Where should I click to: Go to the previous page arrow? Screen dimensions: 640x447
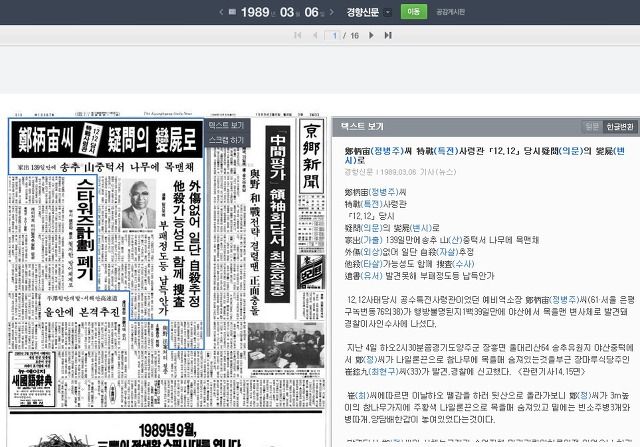[315, 36]
